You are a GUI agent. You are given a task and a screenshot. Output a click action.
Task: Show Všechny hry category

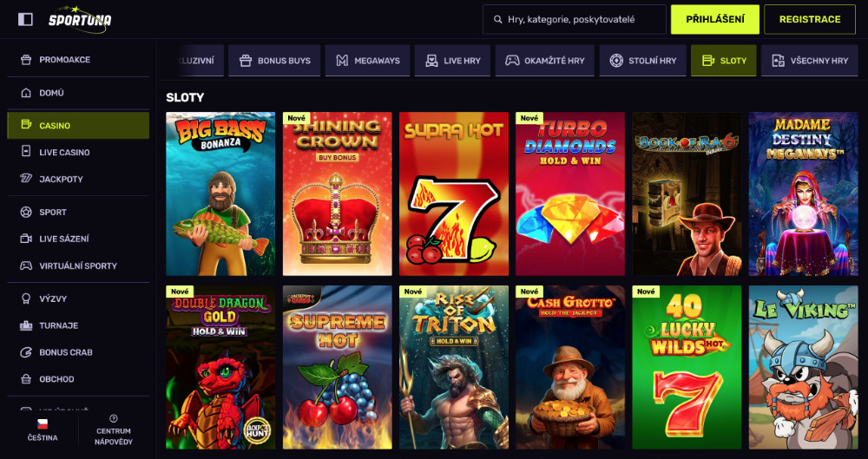click(809, 61)
